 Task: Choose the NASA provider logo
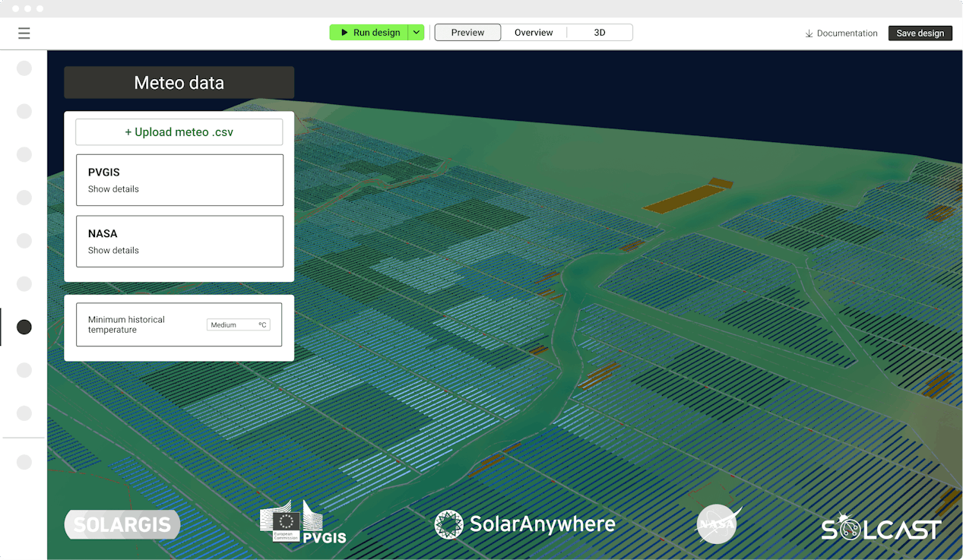[x=717, y=524]
